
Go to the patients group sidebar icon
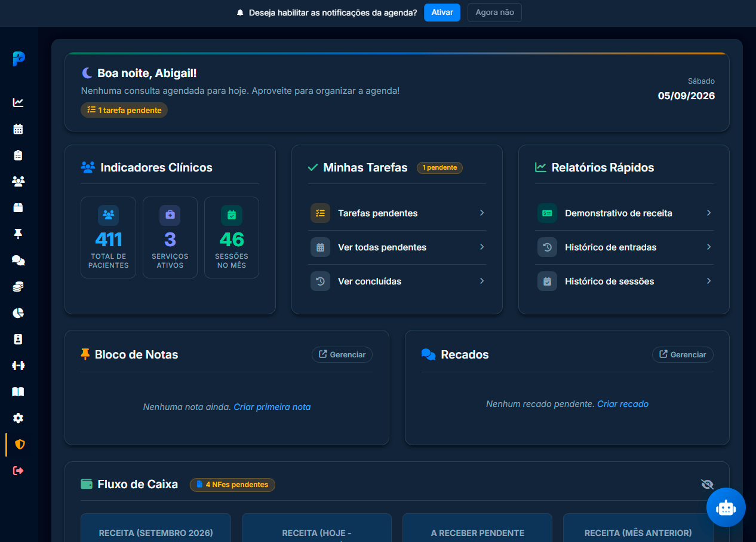click(x=19, y=181)
